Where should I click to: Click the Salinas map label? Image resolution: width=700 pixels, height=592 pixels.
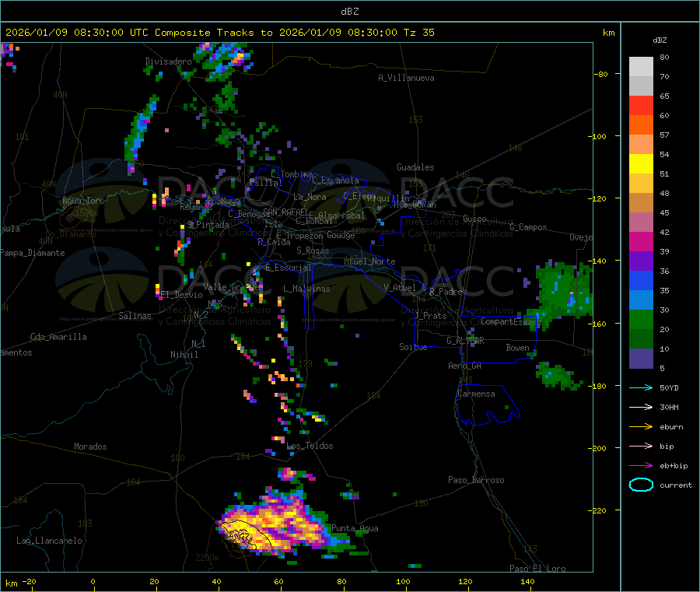click(135, 316)
